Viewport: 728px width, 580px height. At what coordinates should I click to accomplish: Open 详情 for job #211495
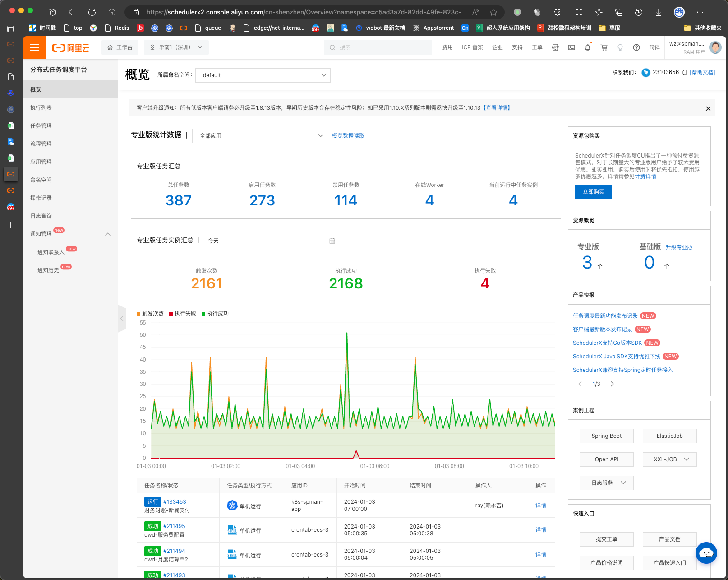pos(541,530)
